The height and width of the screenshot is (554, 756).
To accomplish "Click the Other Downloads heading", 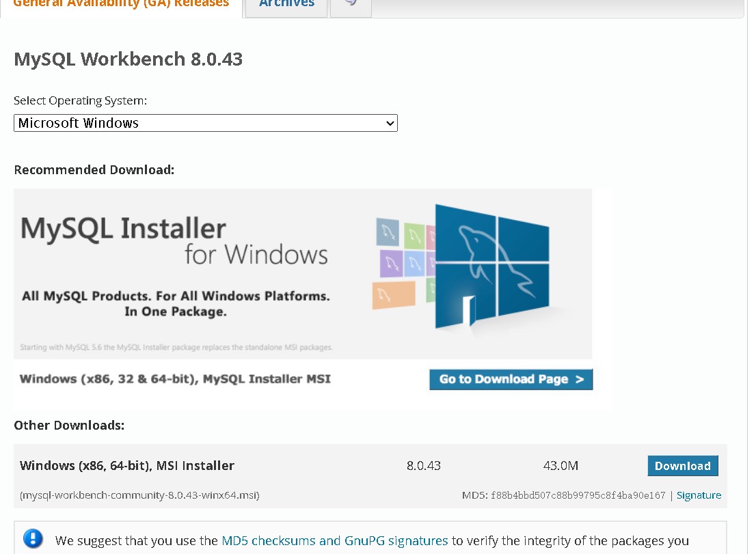I will [69, 426].
